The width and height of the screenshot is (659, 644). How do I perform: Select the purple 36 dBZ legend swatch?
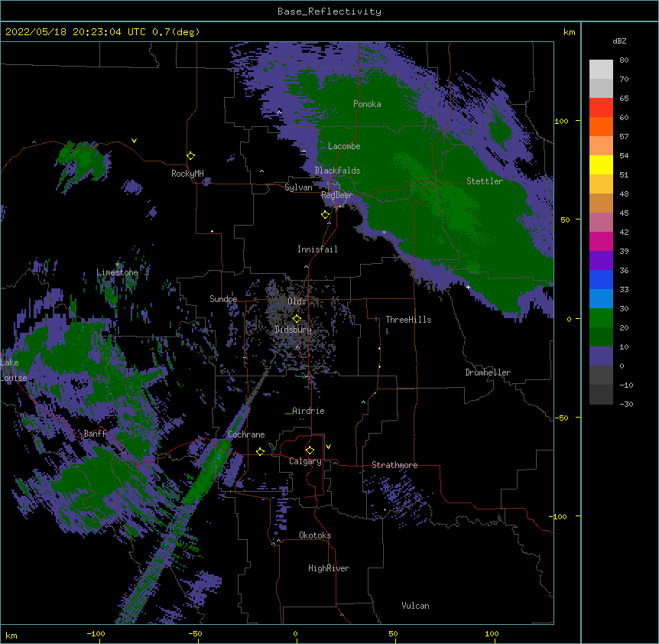tap(601, 260)
